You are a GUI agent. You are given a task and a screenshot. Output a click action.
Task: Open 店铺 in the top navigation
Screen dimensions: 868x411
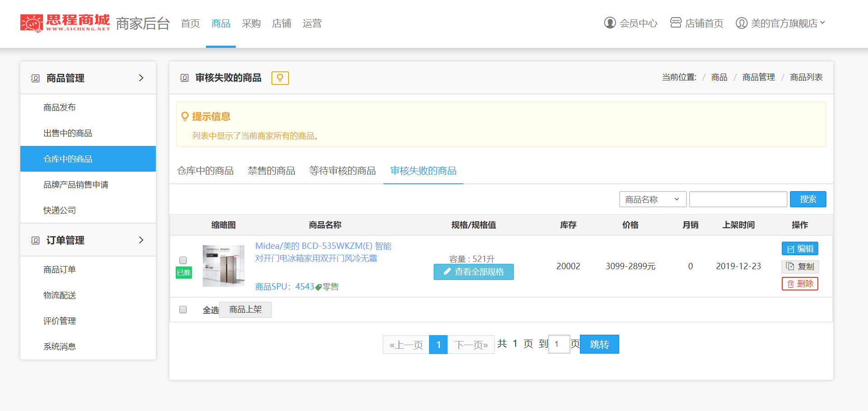coord(281,23)
